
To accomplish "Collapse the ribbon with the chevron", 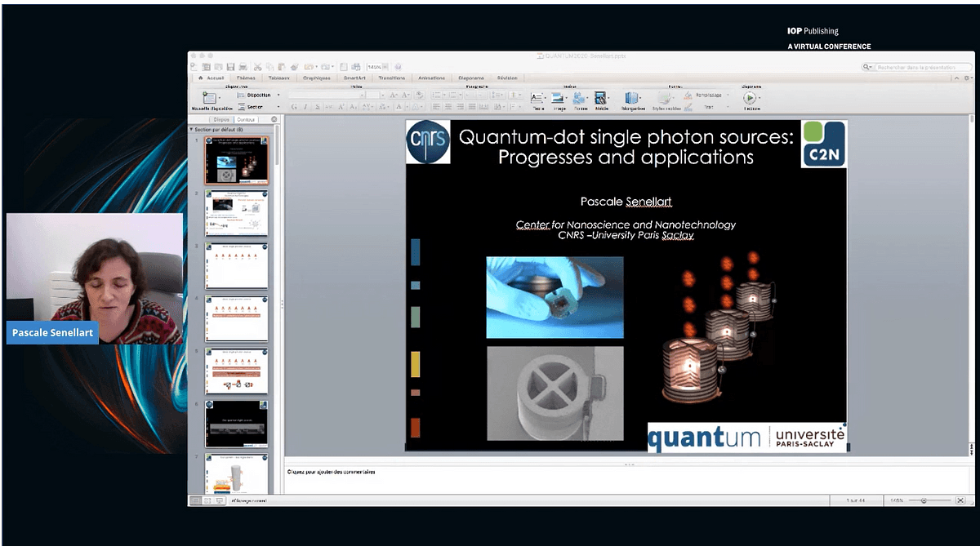I will coord(956,78).
